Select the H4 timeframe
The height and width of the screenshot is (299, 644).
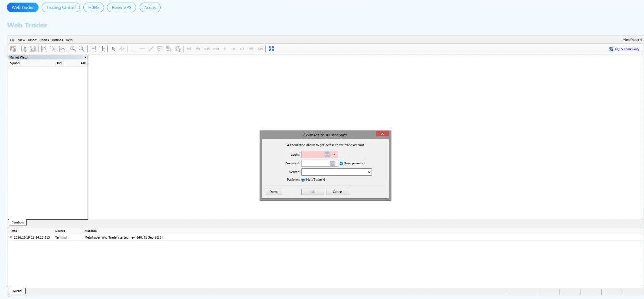(234, 49)
